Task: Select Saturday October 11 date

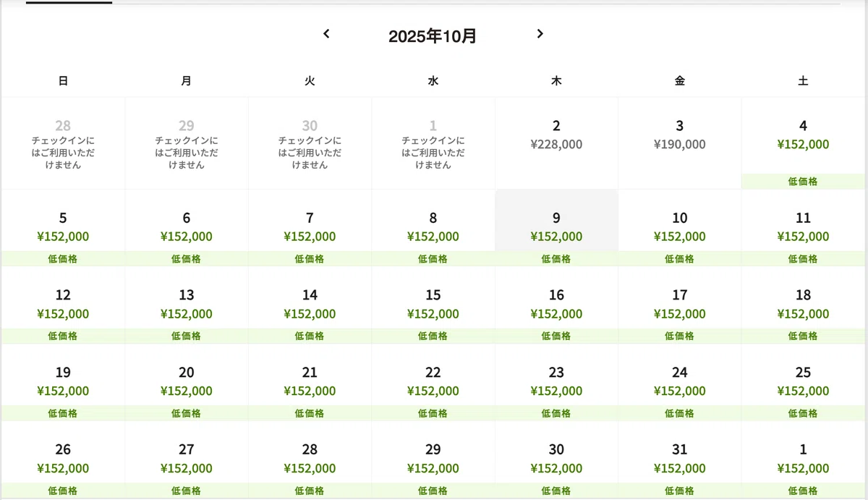Action: (803, 228)
